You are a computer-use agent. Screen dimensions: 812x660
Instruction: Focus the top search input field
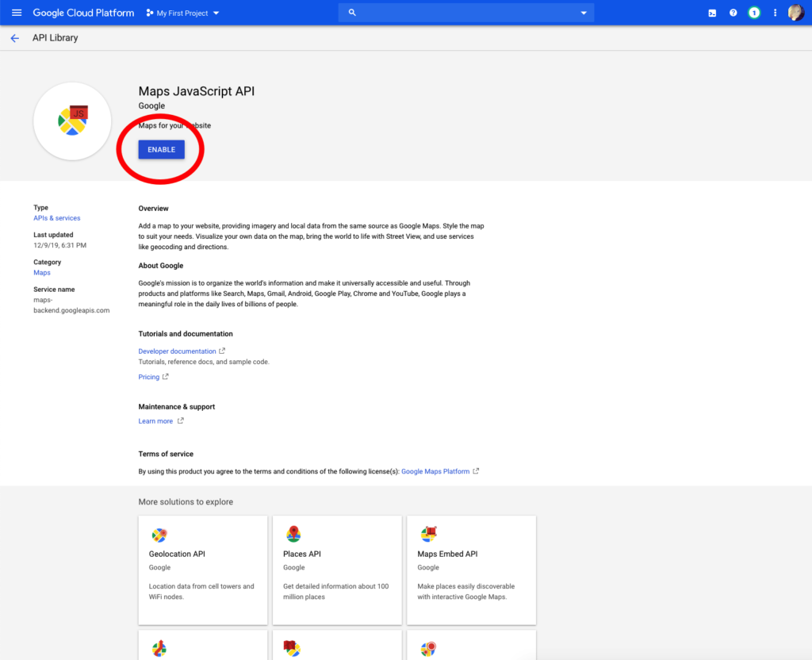(x=466, y=13)
